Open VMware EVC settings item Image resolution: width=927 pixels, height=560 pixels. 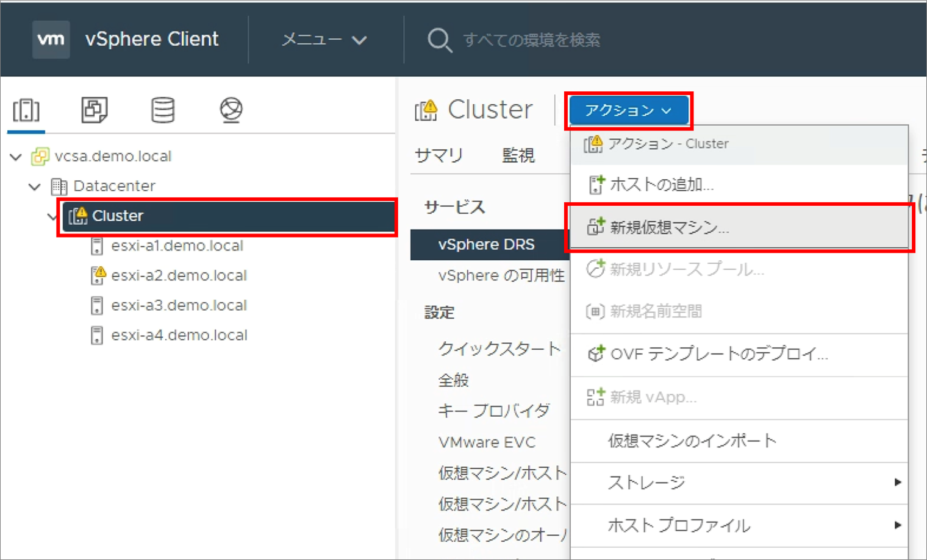487,442
